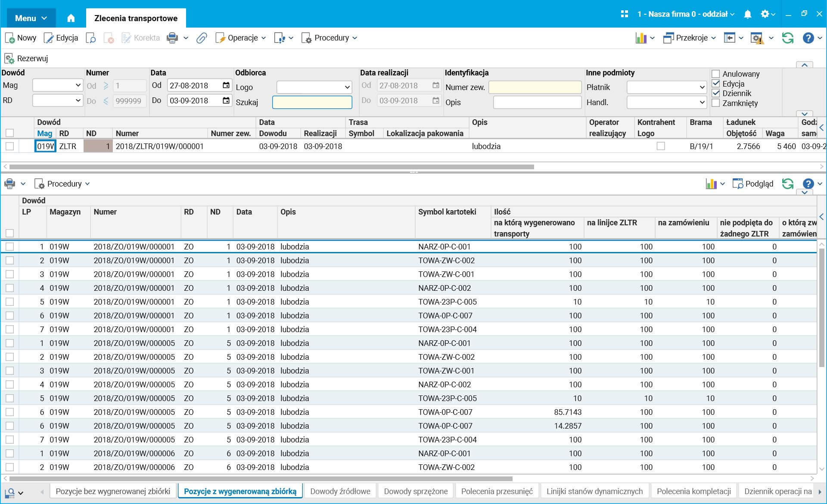
Task: Tick the Zamknięty checkbox
Action: [x=716, y=103]
